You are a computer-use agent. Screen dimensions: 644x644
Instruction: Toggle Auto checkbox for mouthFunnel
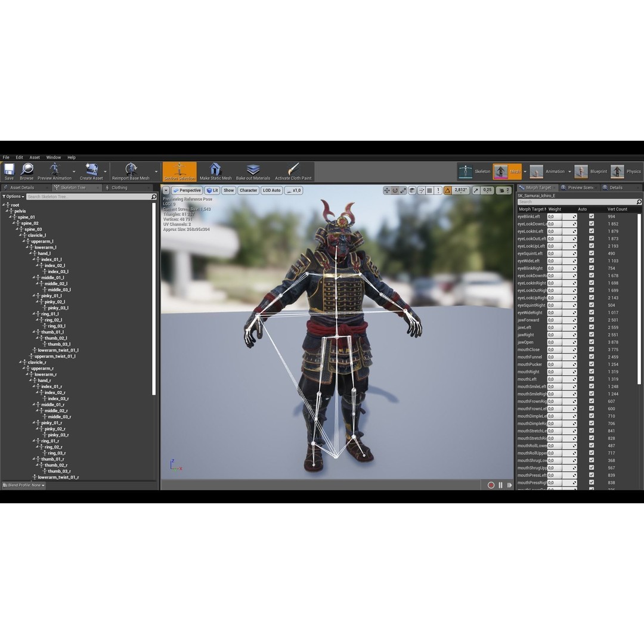[x=592, y=357]
